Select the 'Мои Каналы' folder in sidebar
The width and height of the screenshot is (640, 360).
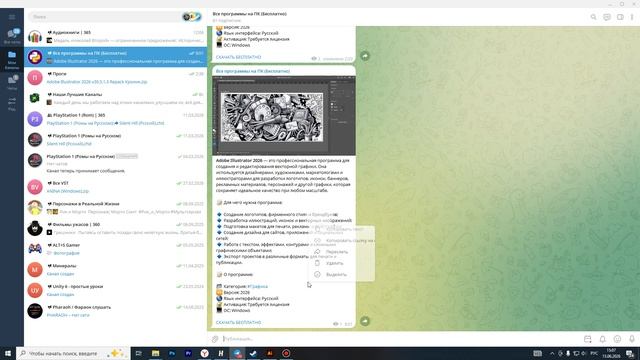point(12,60)
